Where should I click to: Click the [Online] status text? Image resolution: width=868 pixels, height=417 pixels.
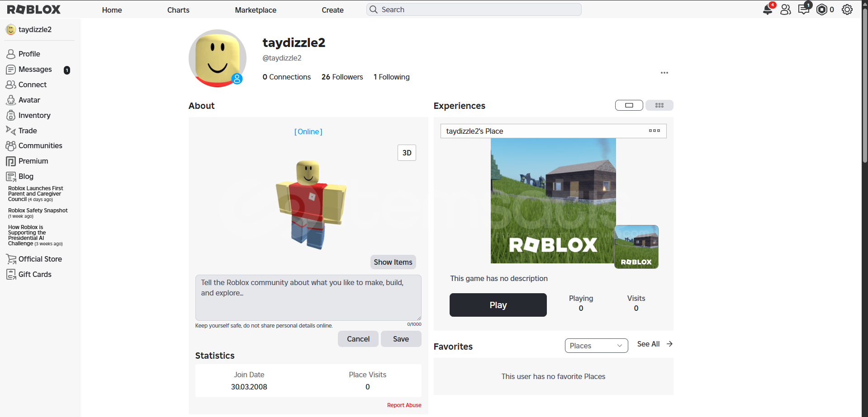point(308,131)
